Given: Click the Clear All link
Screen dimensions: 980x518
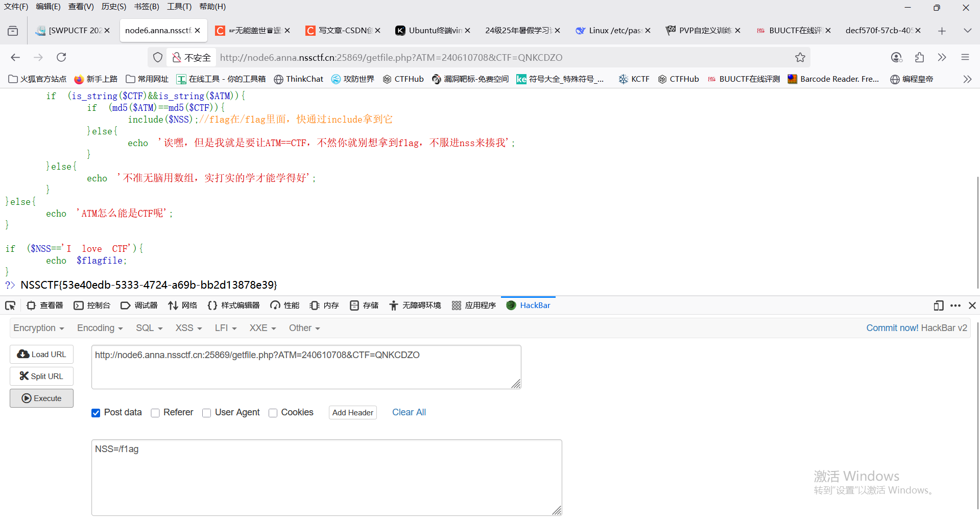Looking at the screenshot, I should tap(409, 412).
